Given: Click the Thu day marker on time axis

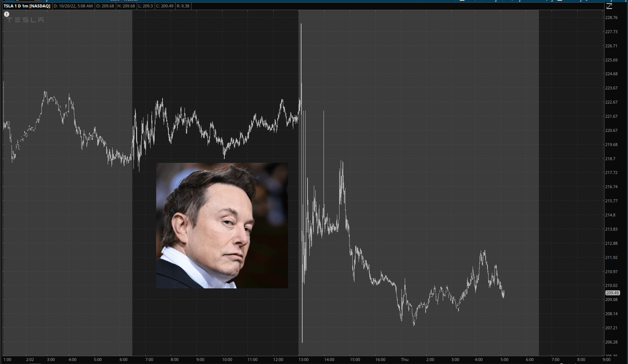Looking at the screenshot, I should pyautogui.click(x=405, y=360).
